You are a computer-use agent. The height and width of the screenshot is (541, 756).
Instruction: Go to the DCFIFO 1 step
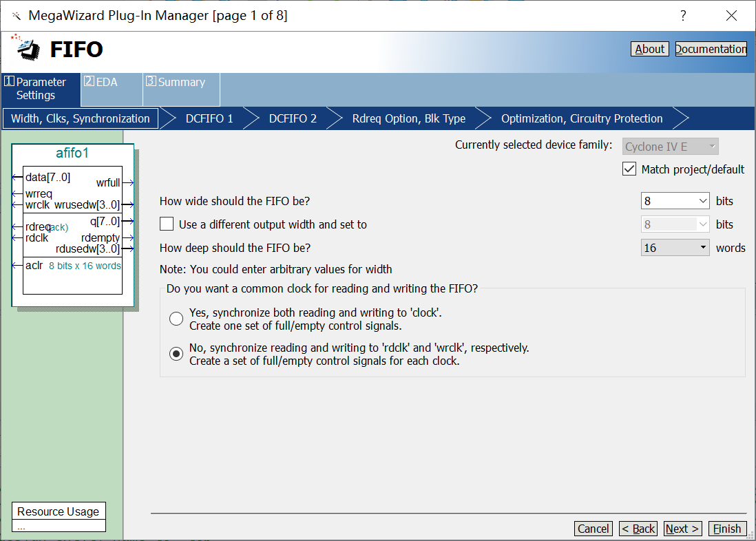click(x=209, y=118)
